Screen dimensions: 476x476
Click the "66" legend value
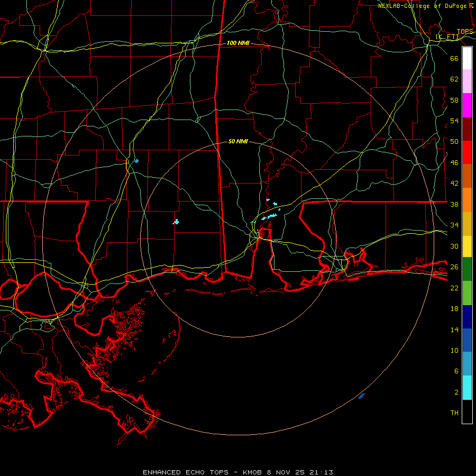[454, 58]
